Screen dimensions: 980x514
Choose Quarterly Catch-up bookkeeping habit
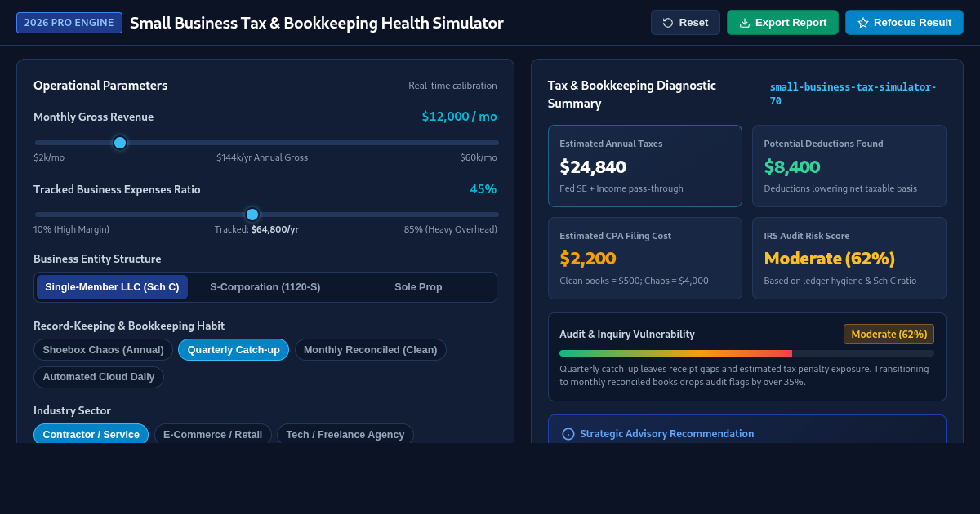tap(234, 350)
